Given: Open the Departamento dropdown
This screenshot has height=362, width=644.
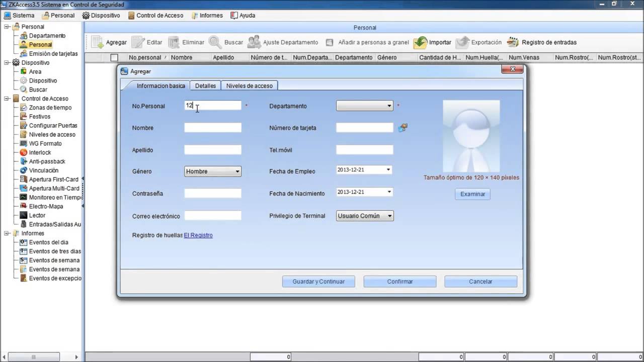Looking at the screenshot, I should tap(364, 106).
